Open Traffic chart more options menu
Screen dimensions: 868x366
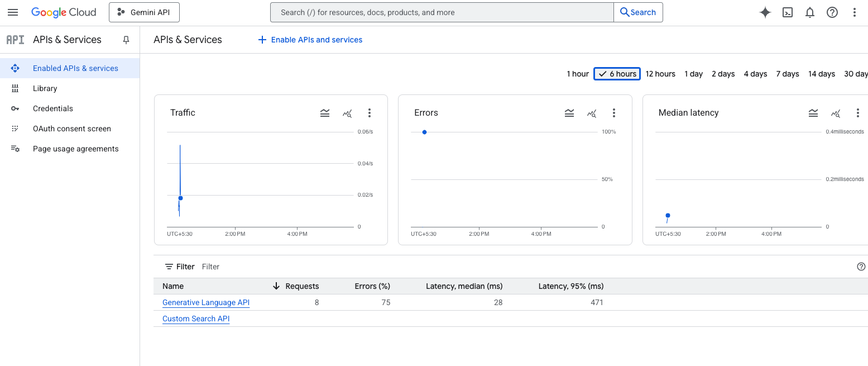[x=370, y=113]
